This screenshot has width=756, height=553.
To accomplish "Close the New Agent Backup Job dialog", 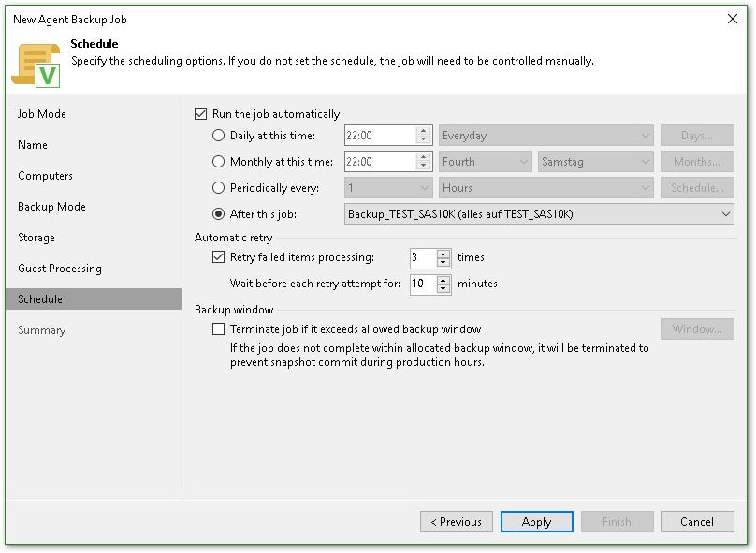I will 731,19.
